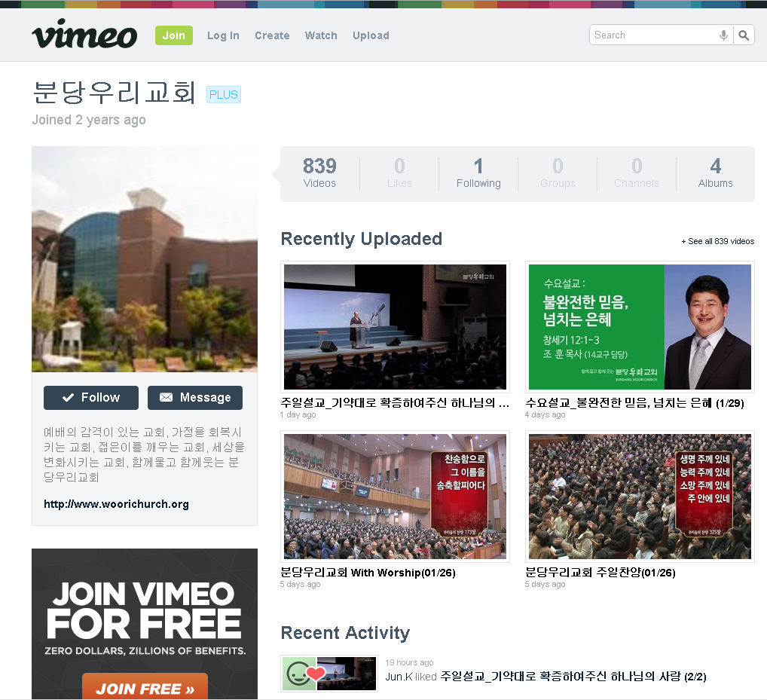The image size is (767, 700).
Task: Open the green 수요설교 video thumbnail
Action: click(x=640, y=327)
